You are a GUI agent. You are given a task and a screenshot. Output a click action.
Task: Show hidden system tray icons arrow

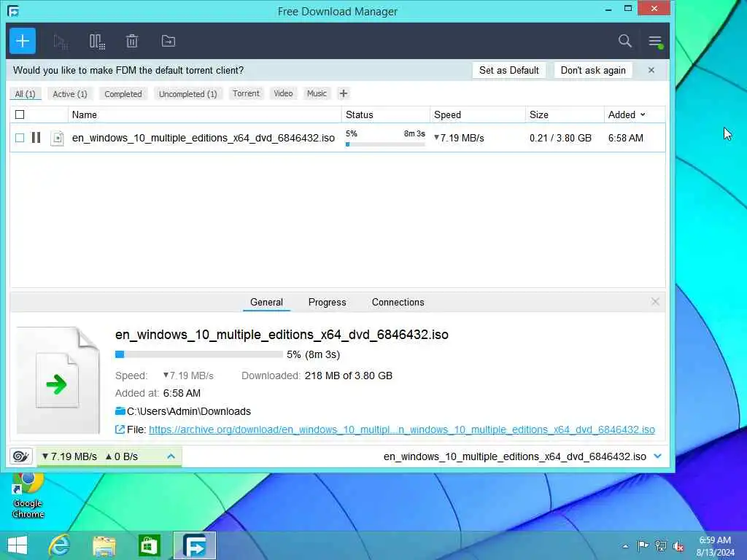click(625, 546)
